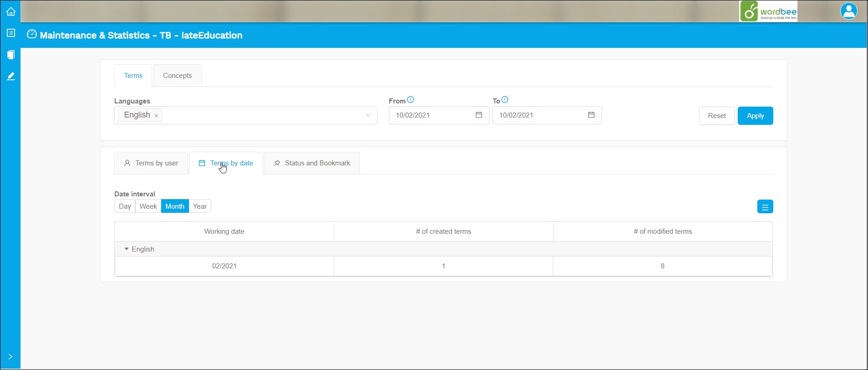Screen dimensions: 868x370
Task: Open the user profile avatar
Action: coord(848,11)
